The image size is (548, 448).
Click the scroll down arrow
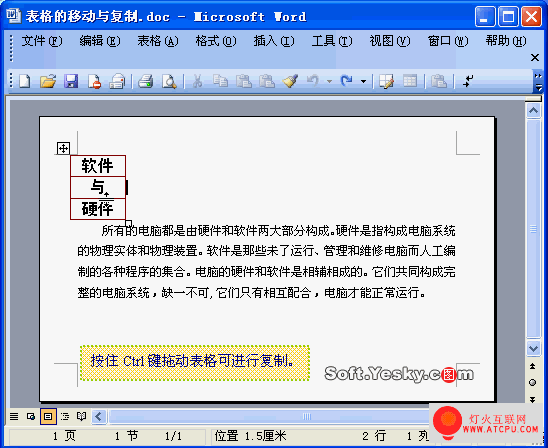tap(533, 348)
